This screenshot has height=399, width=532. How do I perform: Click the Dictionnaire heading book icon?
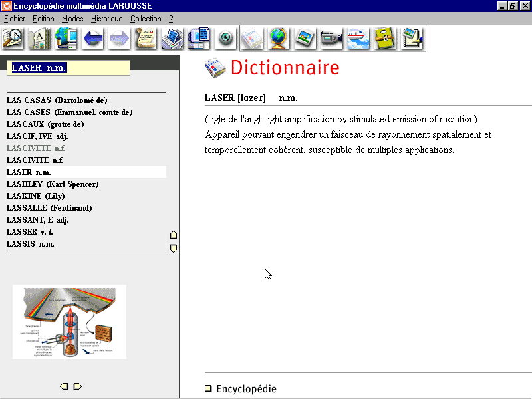pos(215,68)
